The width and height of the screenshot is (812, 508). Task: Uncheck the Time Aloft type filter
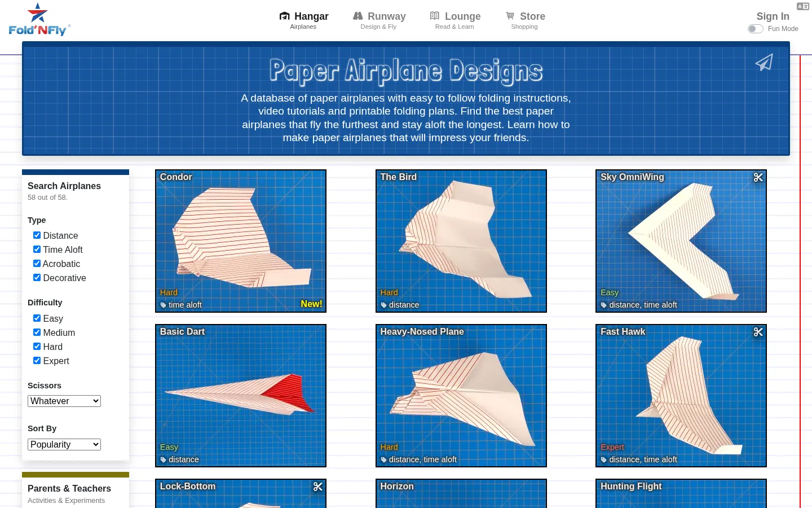pyautogui.click(x=37, y=249)
